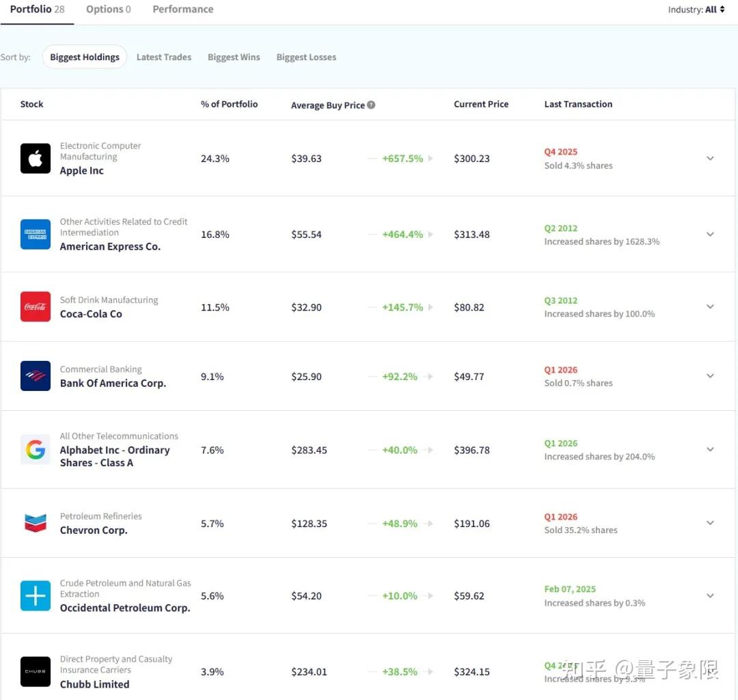Click Bank of America's Q1 2026 label
The width and height of the screenshot is (738, 700).
pyautogui.click(x=560, y=370)
